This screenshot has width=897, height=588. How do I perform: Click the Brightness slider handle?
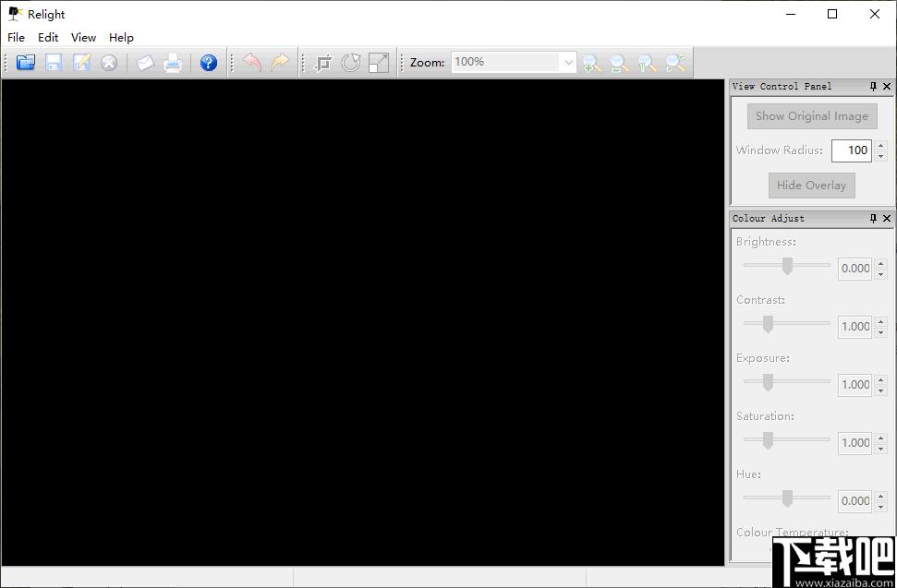coord(788,266)
